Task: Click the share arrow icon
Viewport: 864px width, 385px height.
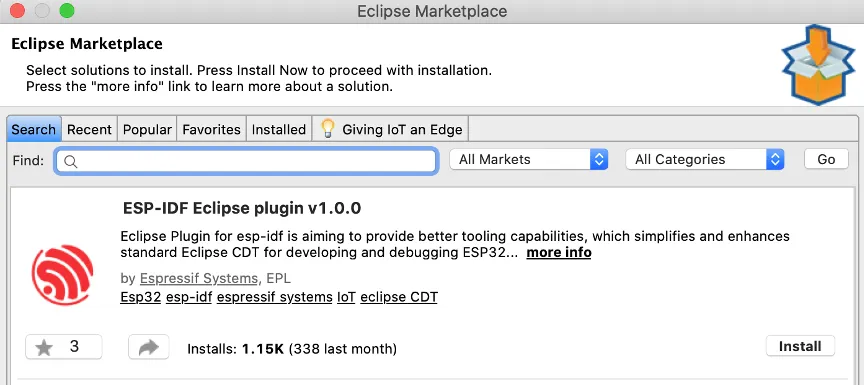Action: [149, 348]
